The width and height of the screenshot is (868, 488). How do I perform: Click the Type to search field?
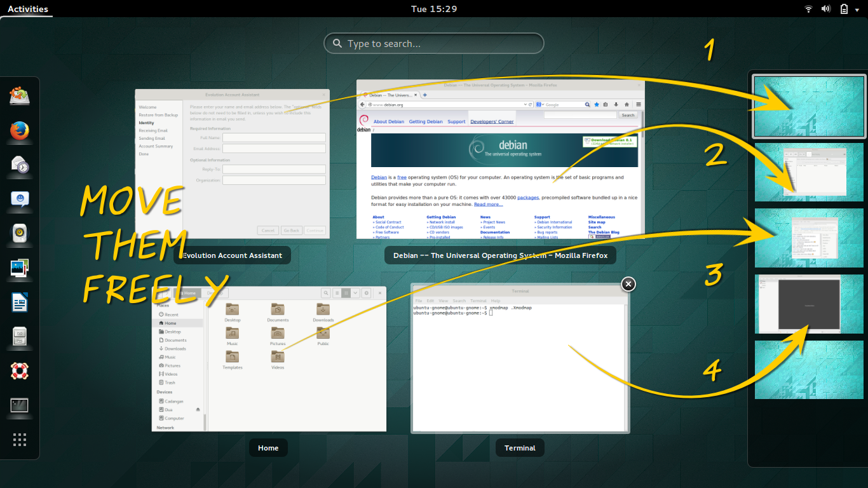[434, 43]
